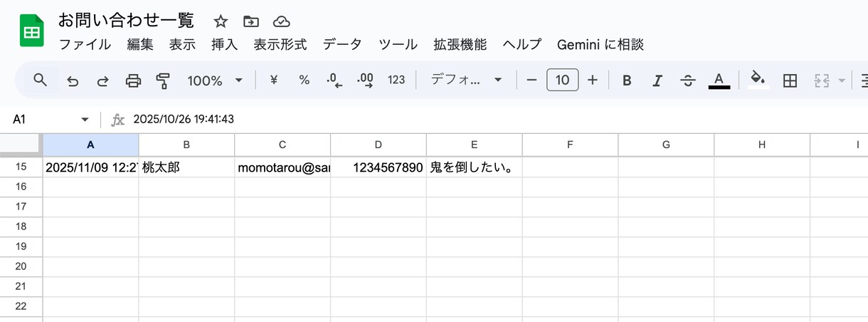The height and width of the screenshot is (322, 868).
Task: Click cell containing 1234567890
Action: pos(379,167)
